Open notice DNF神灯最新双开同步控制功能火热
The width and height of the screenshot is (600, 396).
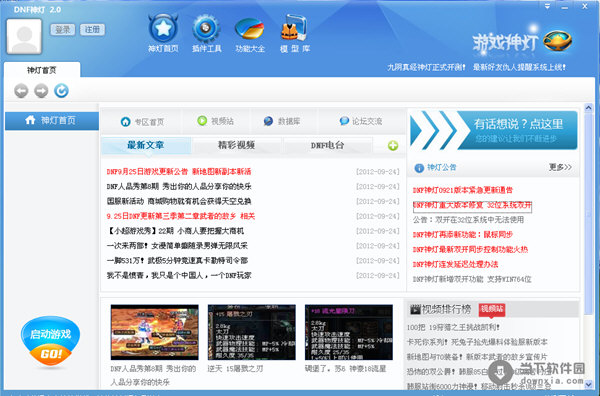[x=470, y=249]
